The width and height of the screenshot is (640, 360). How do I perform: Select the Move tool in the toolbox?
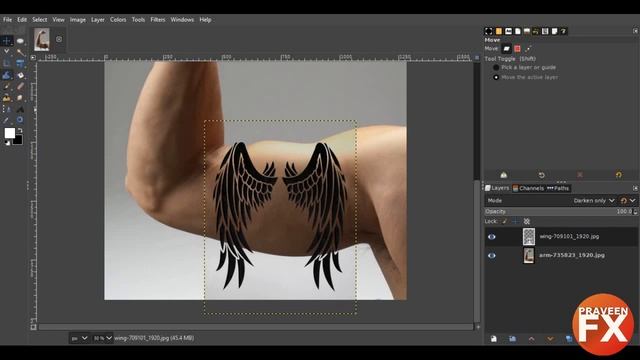pos(7,41)
